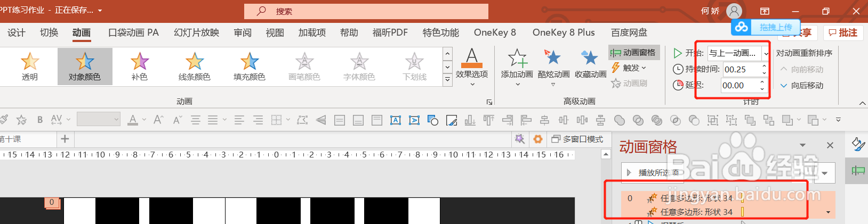Click the group objects icon
This screenshot has height=224, width=868.
[x=713, y=120]
